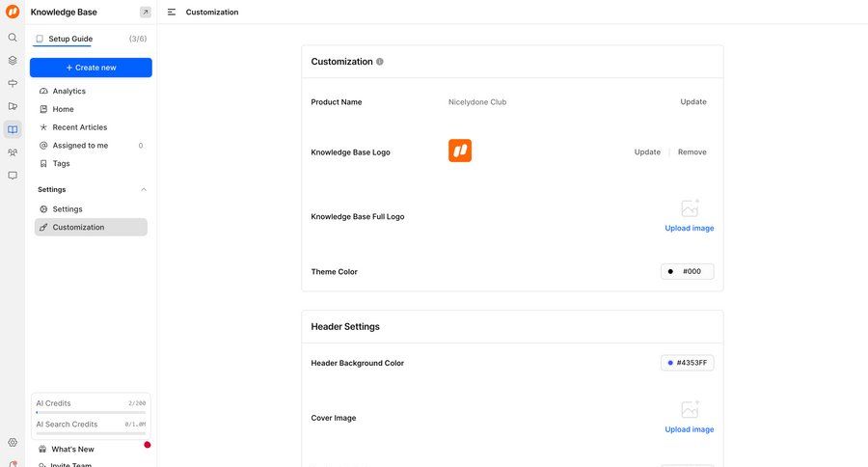Select Customization in the sidebar
868x467 pixels.
[91, 227]
